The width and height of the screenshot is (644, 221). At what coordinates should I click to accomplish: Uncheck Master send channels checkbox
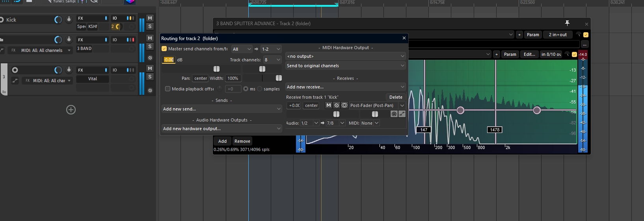pyautogui.click(x=164, y=49)
